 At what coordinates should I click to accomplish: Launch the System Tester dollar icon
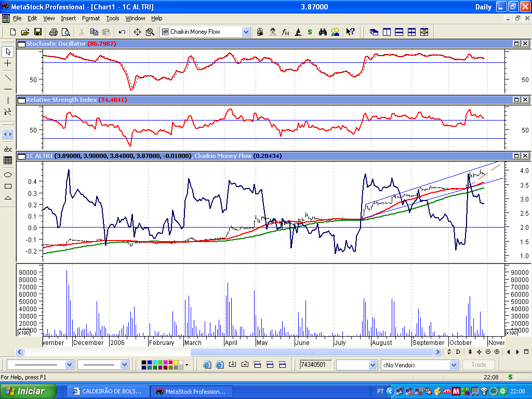point(310,32)
